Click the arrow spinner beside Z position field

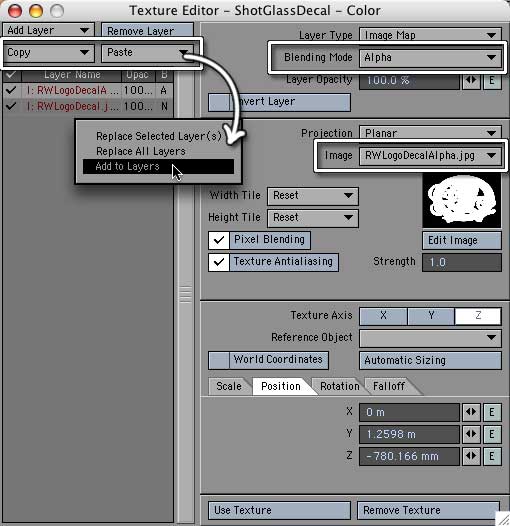click(x=471, y=456)
